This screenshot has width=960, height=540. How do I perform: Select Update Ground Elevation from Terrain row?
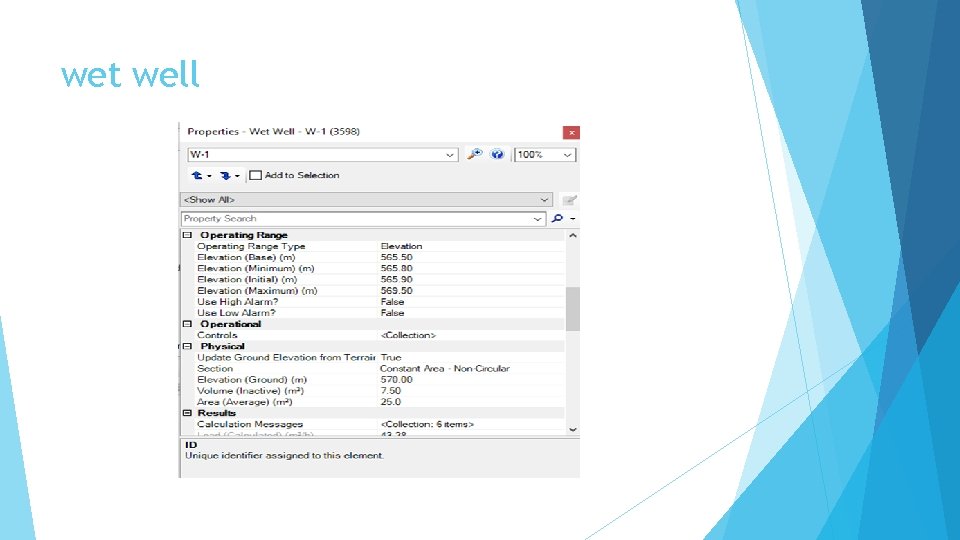[x=286, y=358]
